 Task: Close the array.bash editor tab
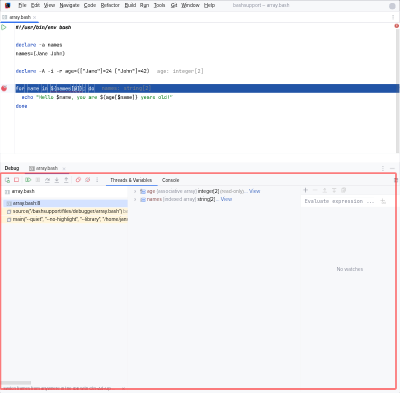35,17
